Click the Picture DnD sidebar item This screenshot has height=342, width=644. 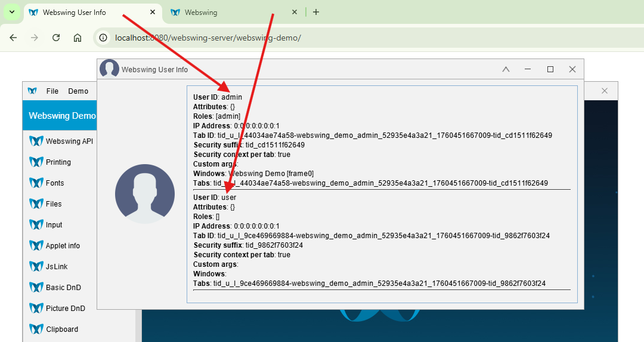coord(57,309)
